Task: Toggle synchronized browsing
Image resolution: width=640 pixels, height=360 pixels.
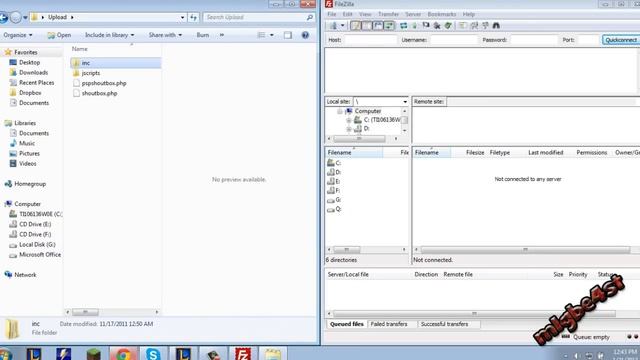Action: click(485, 26)
